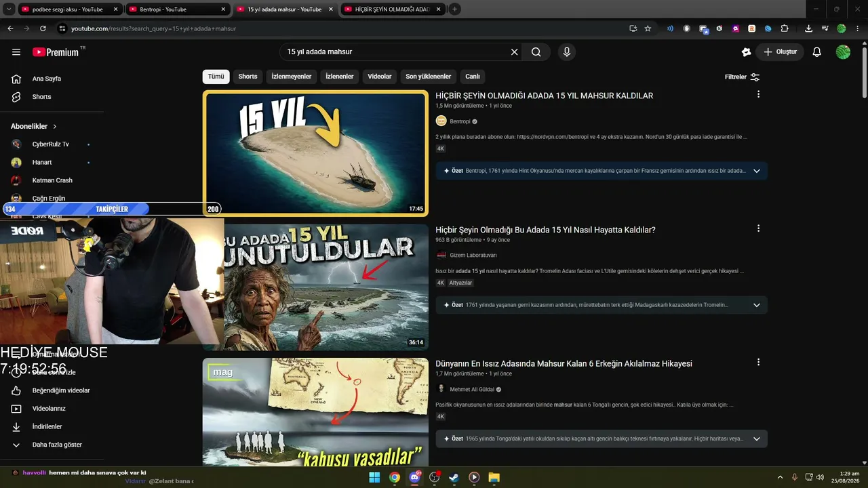The width and height of the screenshot is (868, 488).
Task: Click the browser address bar URL
Action: click(154, 28)
